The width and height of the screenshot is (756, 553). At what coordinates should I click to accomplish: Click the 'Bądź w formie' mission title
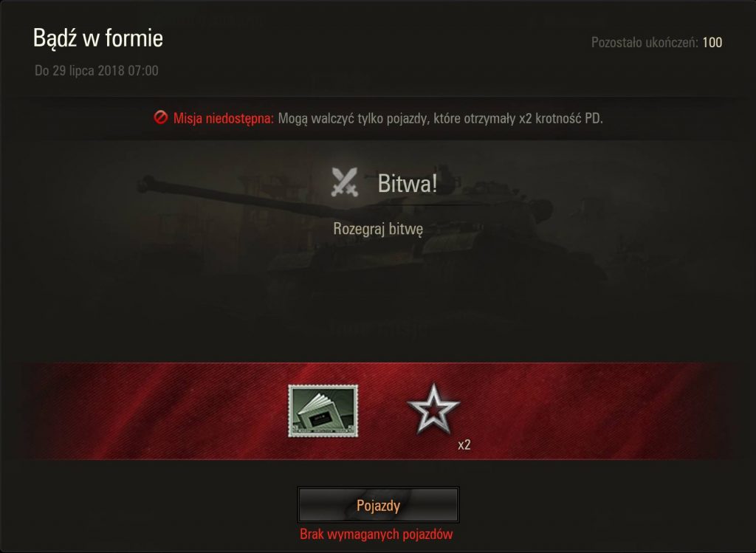pos(98,38)
